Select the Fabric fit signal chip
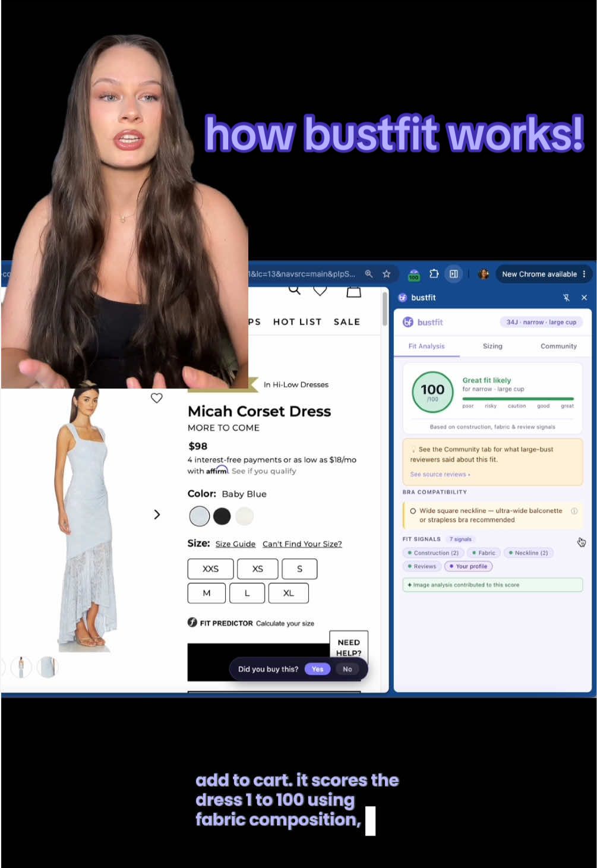The height and width of the screenshot is (868, 597). [x=484, y=553]
